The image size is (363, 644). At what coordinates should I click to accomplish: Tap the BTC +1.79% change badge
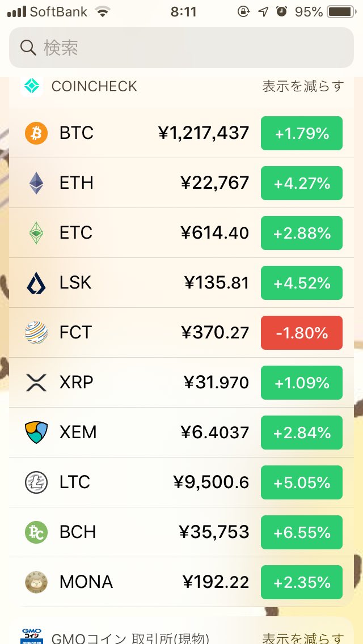[x=301, y=133]
